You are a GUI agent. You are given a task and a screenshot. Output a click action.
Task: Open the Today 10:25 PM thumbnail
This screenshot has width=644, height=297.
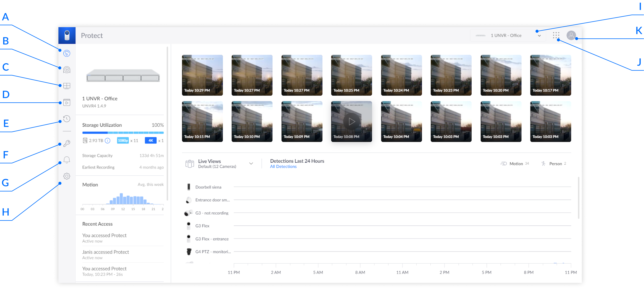coord(351,75)
